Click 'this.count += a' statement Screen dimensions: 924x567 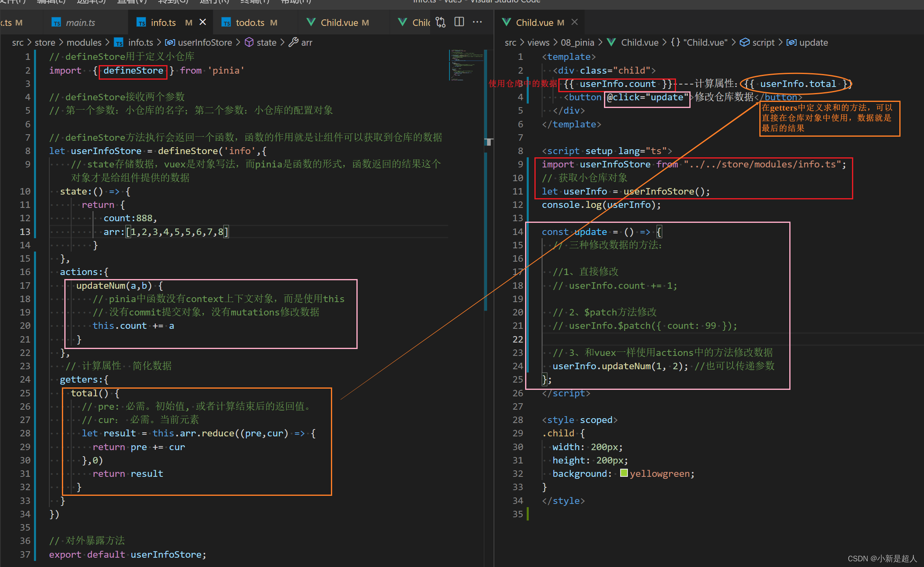[x=133, y=326]
